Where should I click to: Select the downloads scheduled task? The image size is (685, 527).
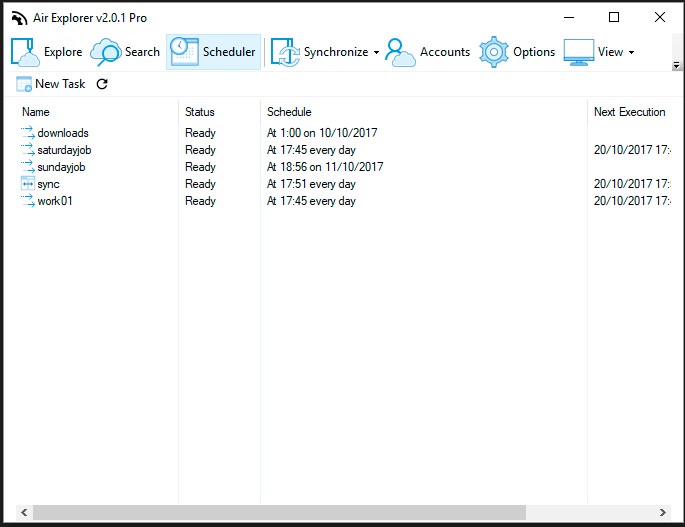62,133
